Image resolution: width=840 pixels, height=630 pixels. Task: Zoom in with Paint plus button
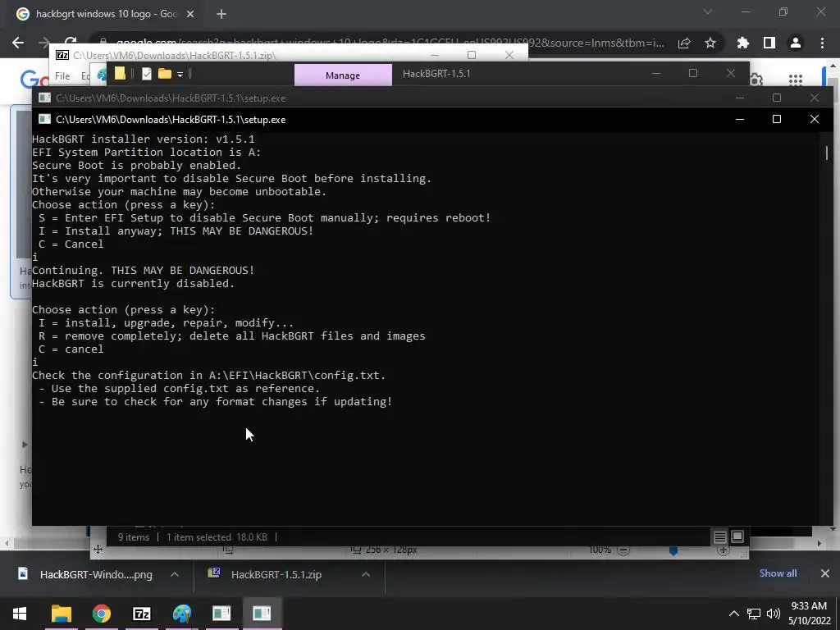click(x=724, y=550)
